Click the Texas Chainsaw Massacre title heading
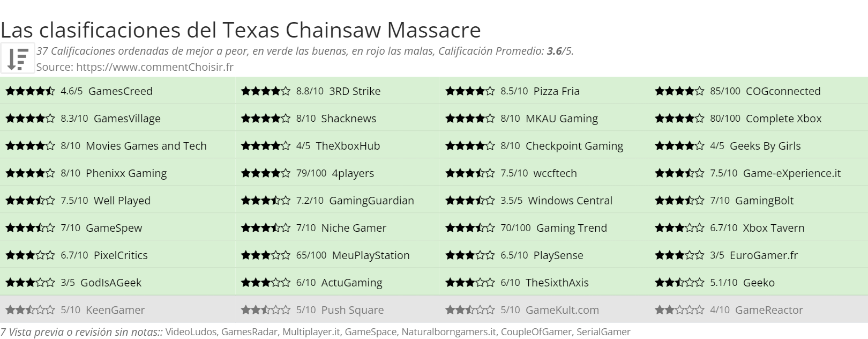This screenshot has width=868, height=339. pos(241,30)
